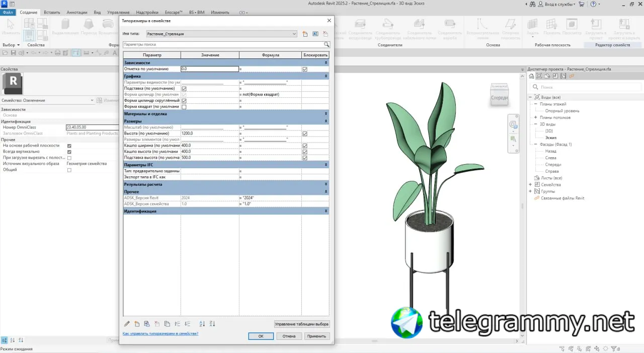Click the home icon in Project Browser toolbar

click(531, 76)
